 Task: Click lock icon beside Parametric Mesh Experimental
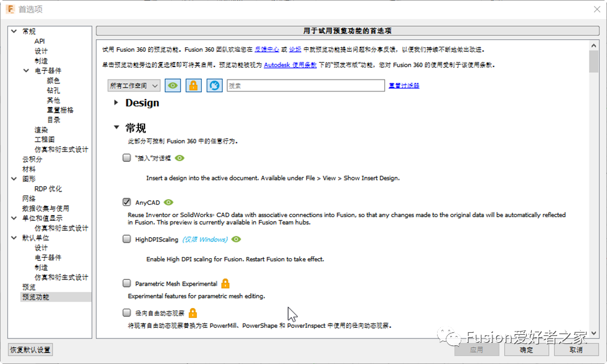point(225,284)
